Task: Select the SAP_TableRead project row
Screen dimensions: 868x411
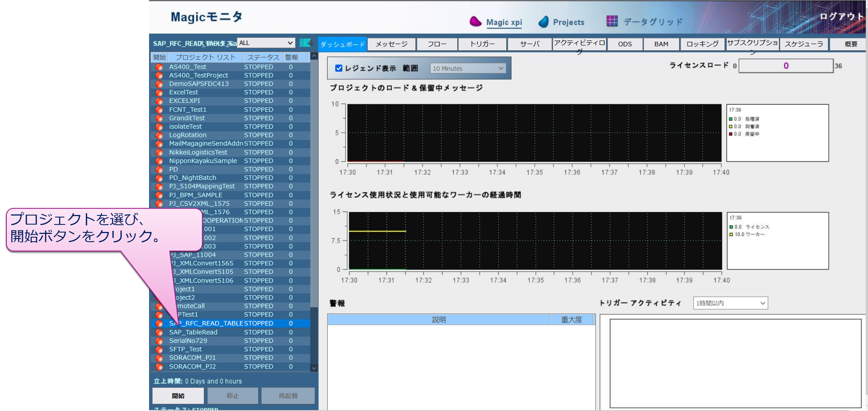Action: [x=231, y=332]
